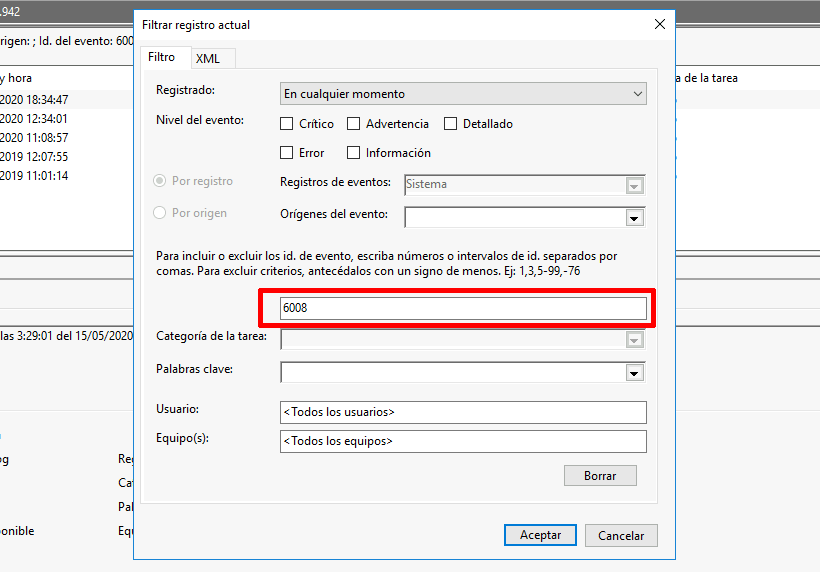Enable the Crítico event level checkbox
The height and width of the screenshot is (572, 820).
click(x=287, y=124)
